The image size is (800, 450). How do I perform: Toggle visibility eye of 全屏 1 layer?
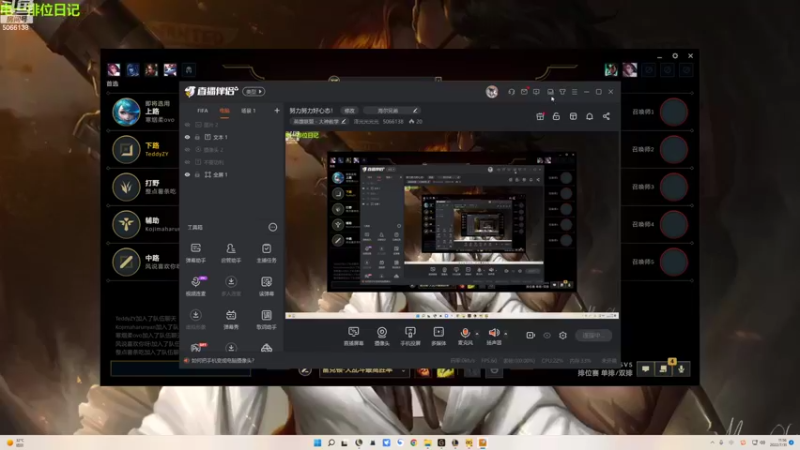[x=187, y=174]
